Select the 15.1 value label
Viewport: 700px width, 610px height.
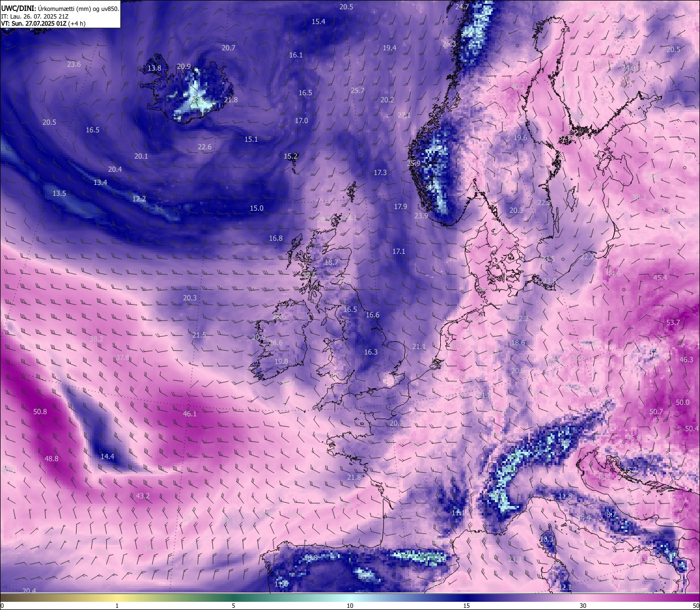click(x=251, y=140)
